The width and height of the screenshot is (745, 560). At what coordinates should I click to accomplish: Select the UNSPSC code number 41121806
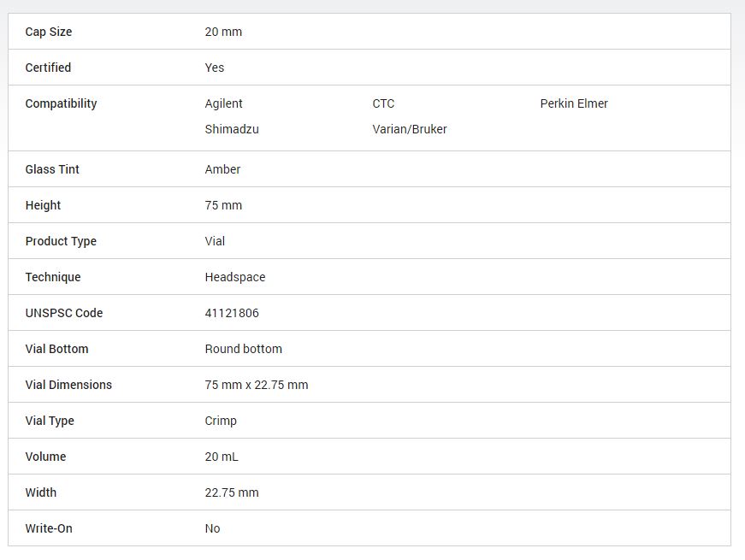click(x=232, y=313)
